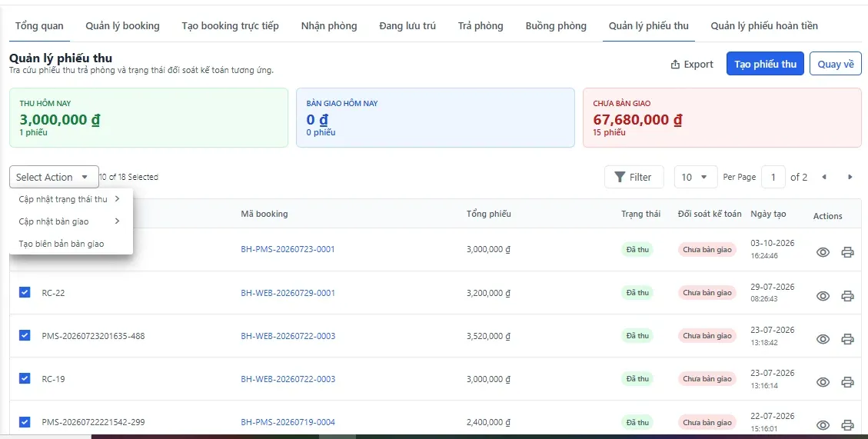View details of receipt PMS-20260723201635-488
Image resolution: width=868 pixels, height=439 pixels.
point(823,339)
